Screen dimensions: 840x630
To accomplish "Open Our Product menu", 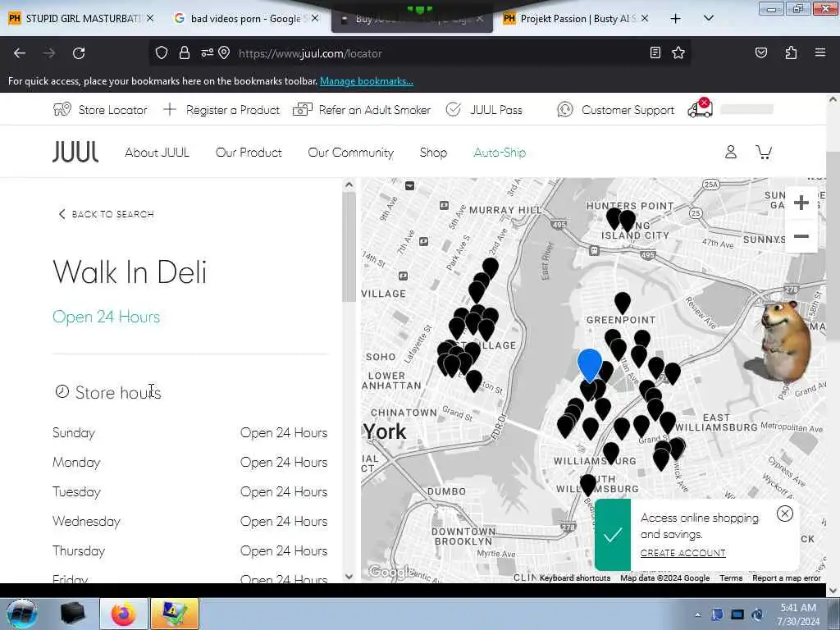I will pyautogui.click(x=249, y=153).
